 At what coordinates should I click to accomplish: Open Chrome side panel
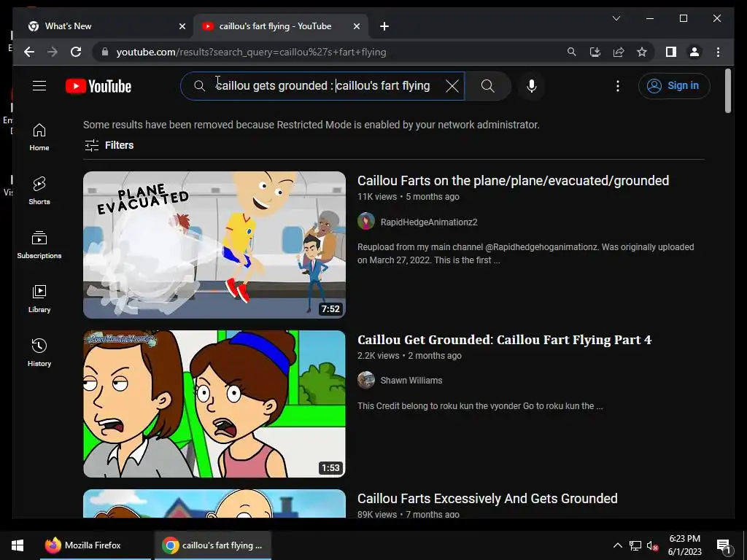point(671,52)
